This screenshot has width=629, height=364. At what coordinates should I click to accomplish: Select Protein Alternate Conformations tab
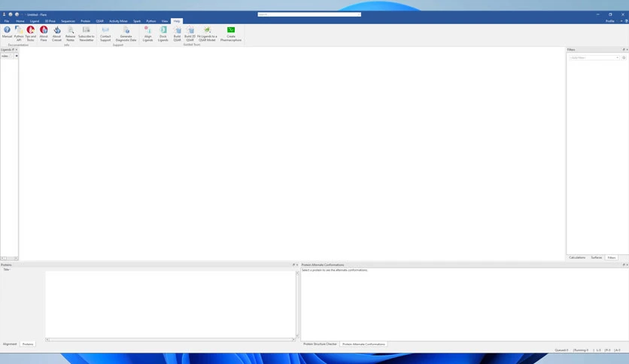pyautogui.click(x=363, y=344)
